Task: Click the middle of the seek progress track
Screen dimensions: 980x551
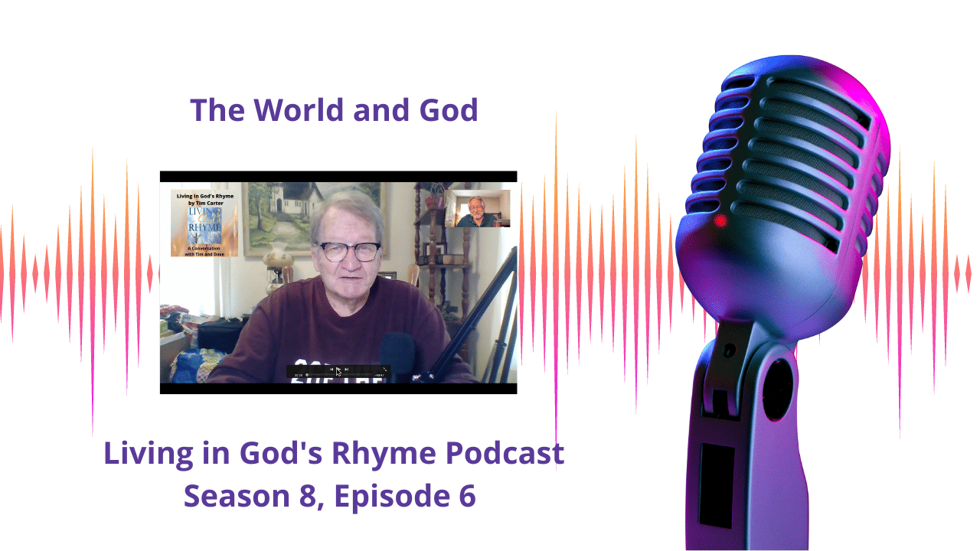Action: 341,376
